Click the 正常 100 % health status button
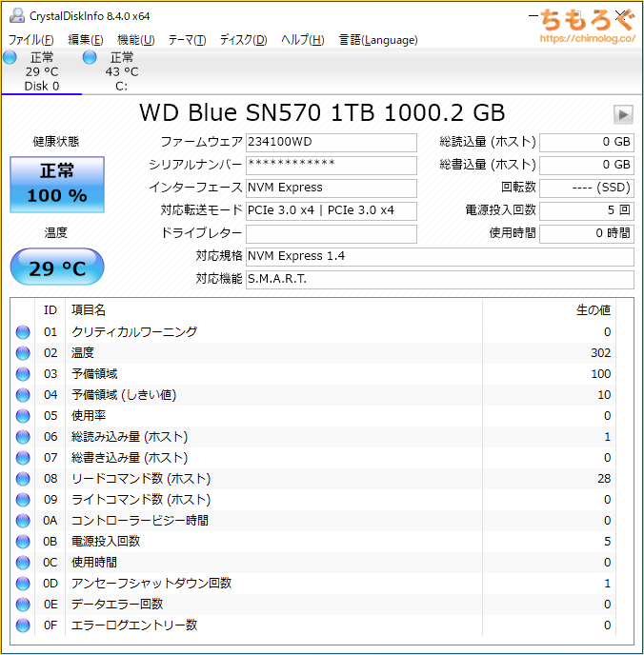Image resolution: width=644 pixels, height=655 pixels. 57,185
